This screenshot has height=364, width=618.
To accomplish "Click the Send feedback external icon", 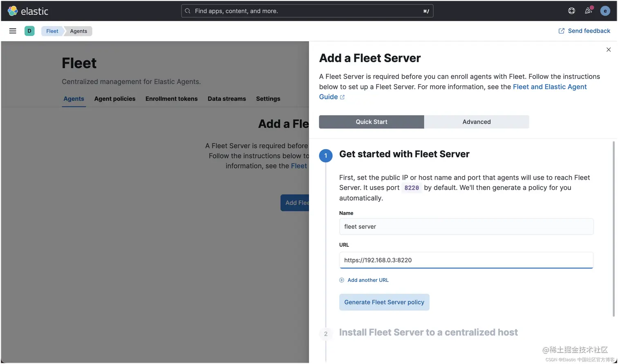I will tap(562, 31).
